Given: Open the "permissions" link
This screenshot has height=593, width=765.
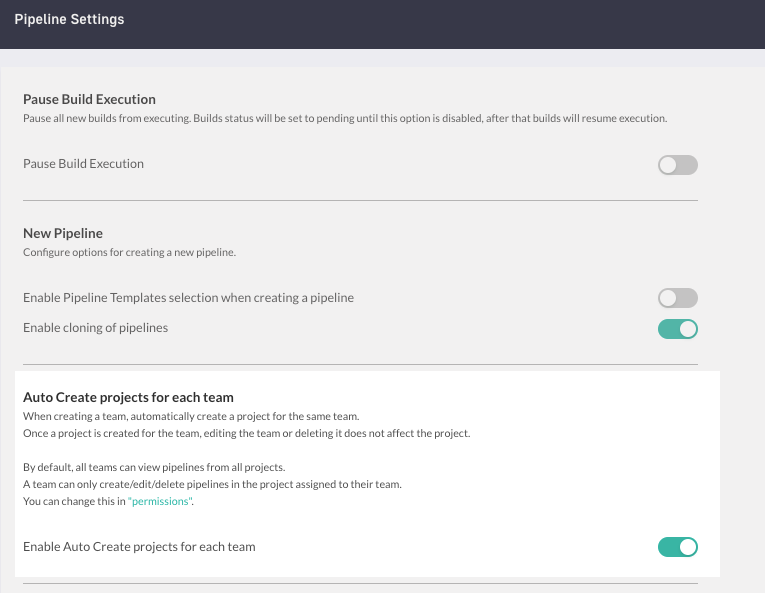Looking at the screenshot, I should tap(160, 501).
